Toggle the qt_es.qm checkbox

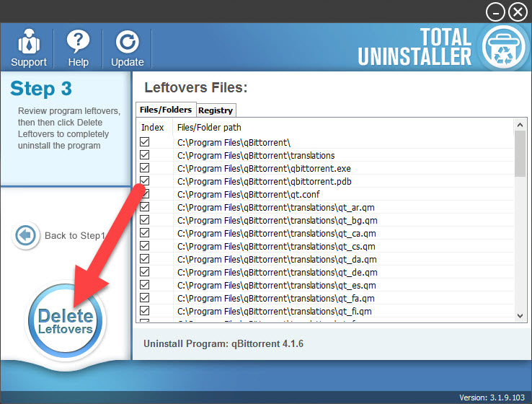pos(145,285)
